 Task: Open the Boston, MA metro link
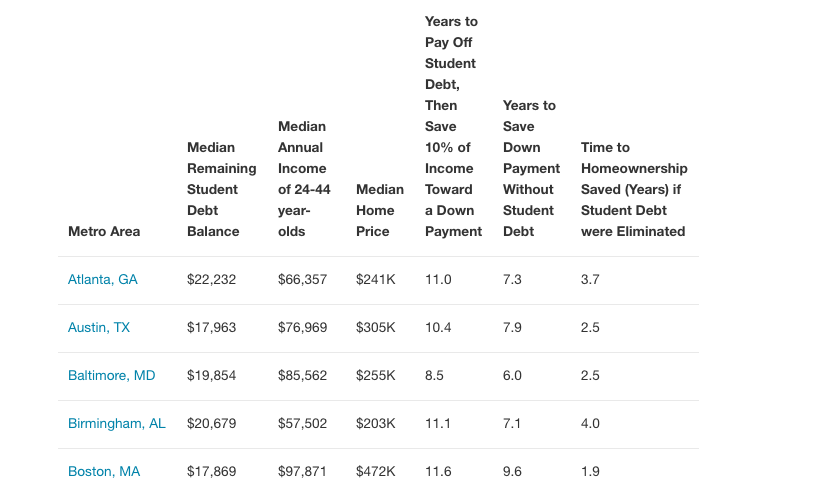pyautogui.click(x=104, y=472)
